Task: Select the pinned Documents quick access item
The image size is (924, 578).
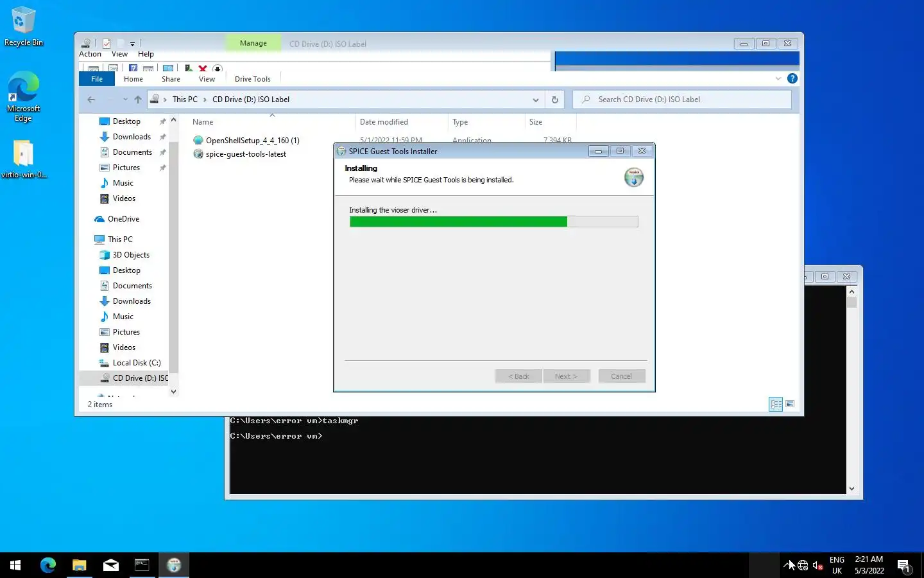Action: [x=132, y=152]
